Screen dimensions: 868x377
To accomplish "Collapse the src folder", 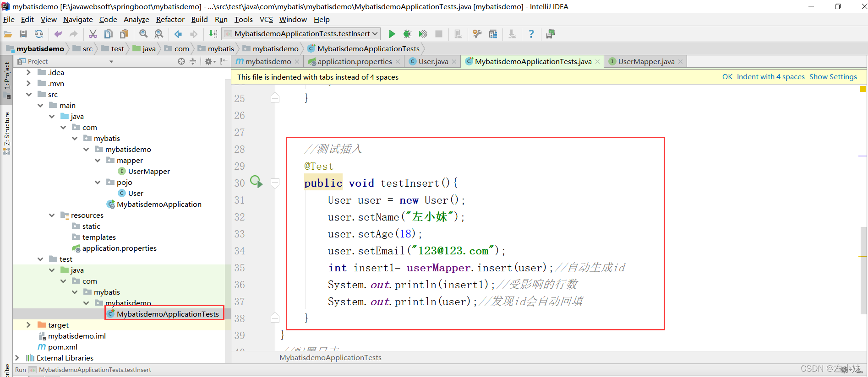I will (29, 94).
